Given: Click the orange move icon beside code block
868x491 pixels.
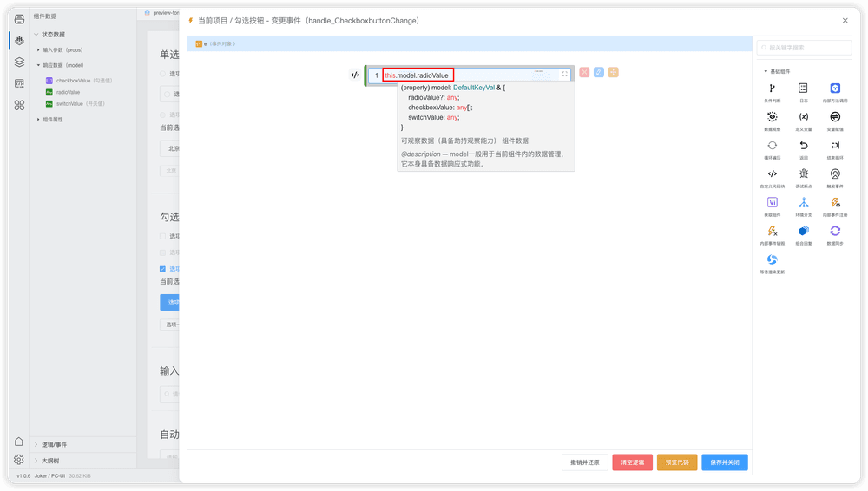Looking at the screenshot, I should (614, 73).
